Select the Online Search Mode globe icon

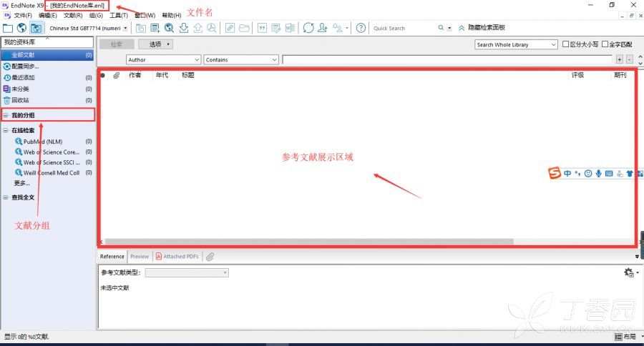click(x=21, y=28)
